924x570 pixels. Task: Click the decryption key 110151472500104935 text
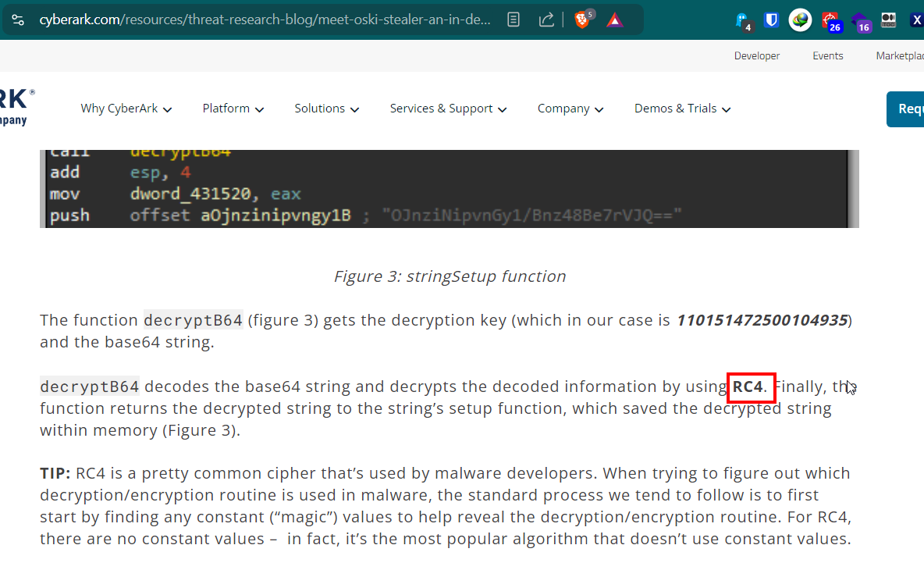coord(762,320)
